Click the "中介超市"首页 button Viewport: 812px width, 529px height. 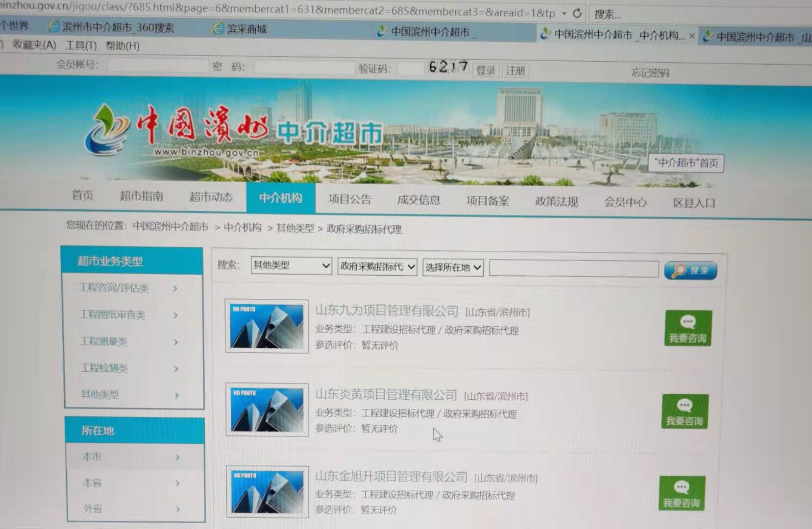pos(686,163)
